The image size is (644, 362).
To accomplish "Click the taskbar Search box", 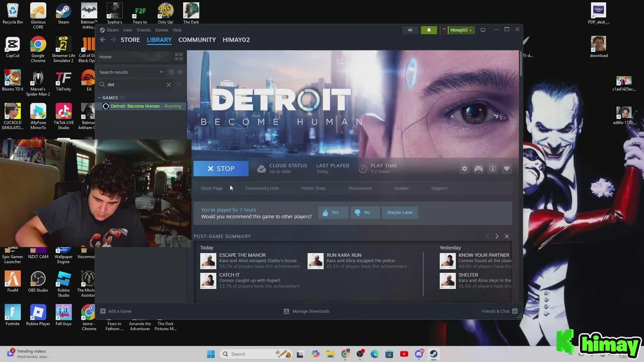I will coord(256,354).
